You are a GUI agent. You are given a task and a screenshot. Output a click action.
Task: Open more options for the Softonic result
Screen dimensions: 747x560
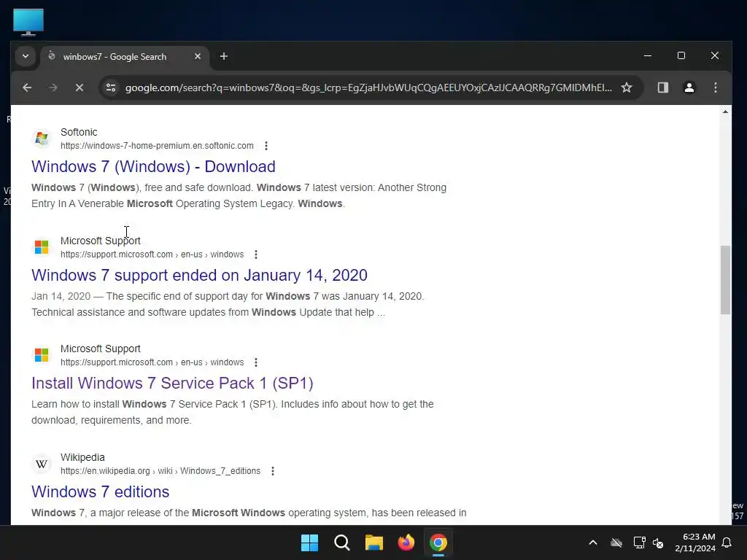[x=266, y=146]
